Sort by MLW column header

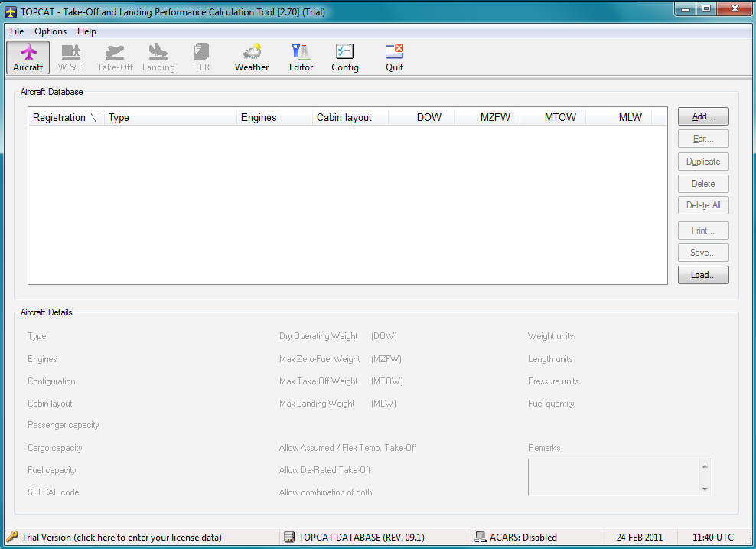[x=618, y=117]
